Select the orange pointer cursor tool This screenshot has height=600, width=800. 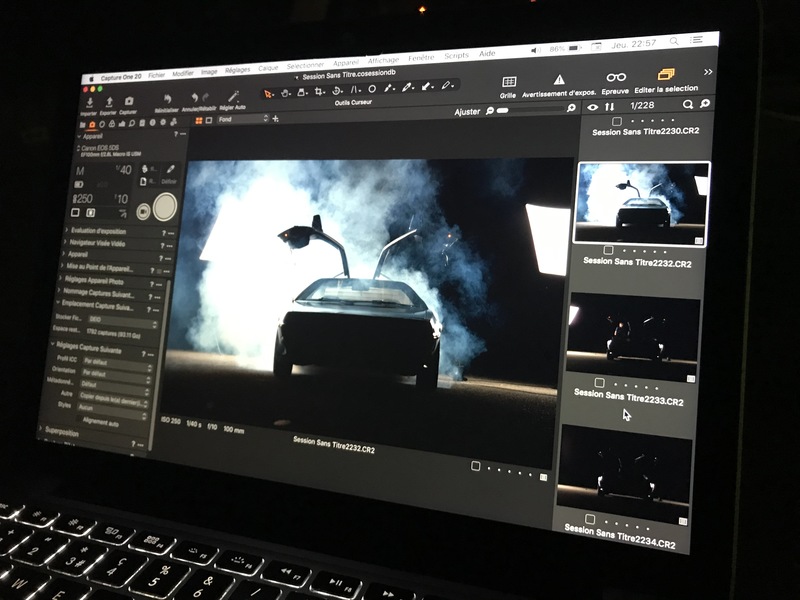tap(268, 94)
